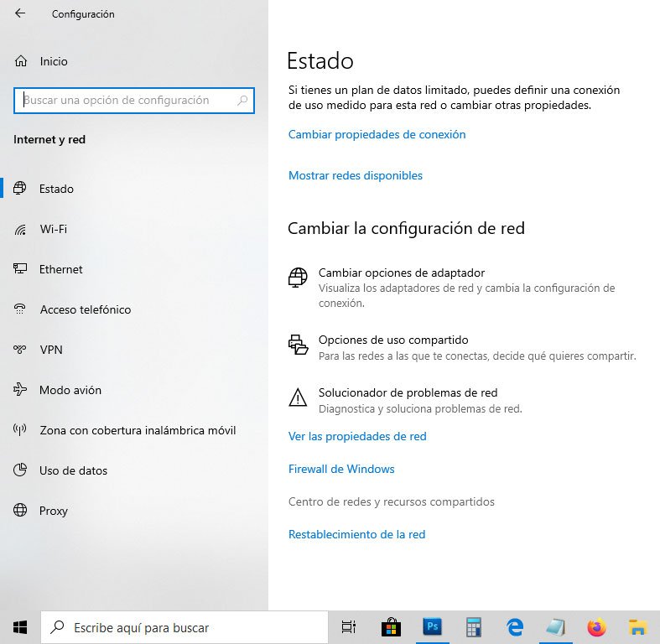Open the Notepad taskbar icon

click(x=556, y=627)
